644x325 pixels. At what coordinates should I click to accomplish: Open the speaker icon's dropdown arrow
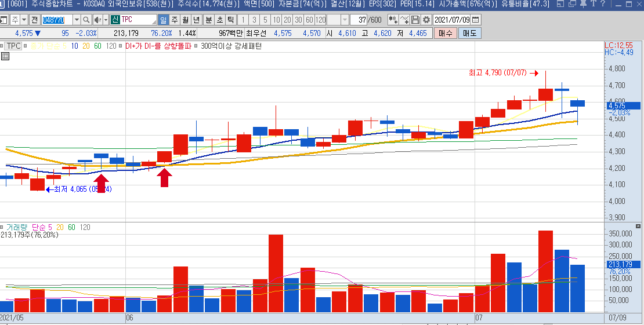pos(106,20)
